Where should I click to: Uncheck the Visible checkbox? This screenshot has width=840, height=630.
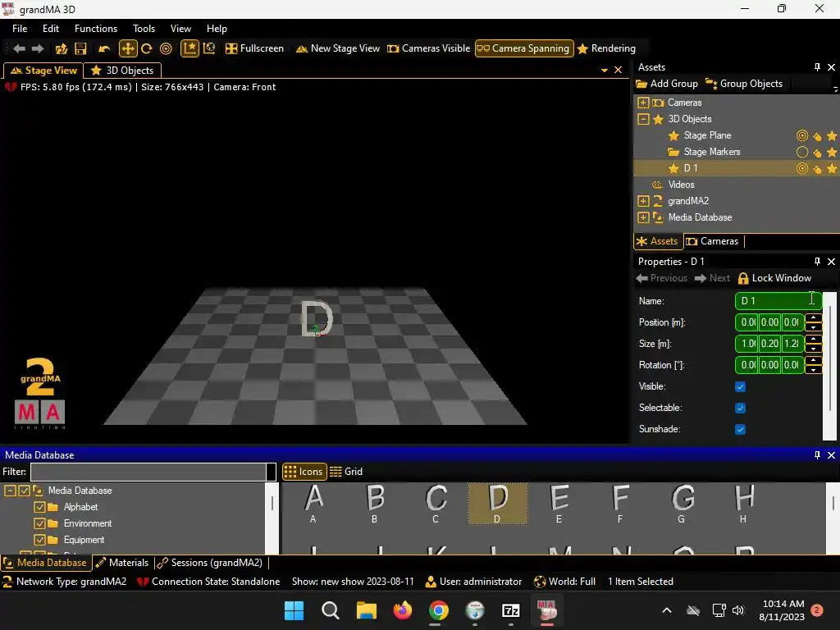741,387
